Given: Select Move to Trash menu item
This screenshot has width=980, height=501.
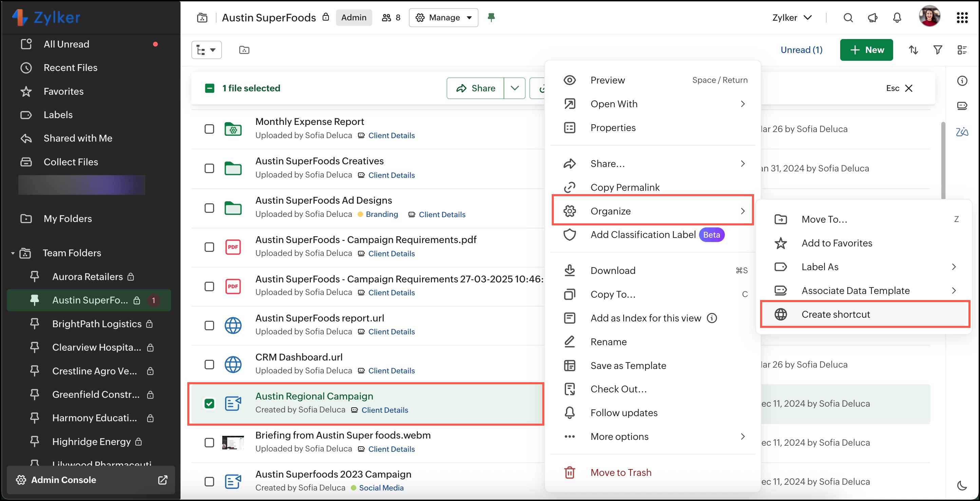Looking at the screenshot, I should click(x=621, y=472).
